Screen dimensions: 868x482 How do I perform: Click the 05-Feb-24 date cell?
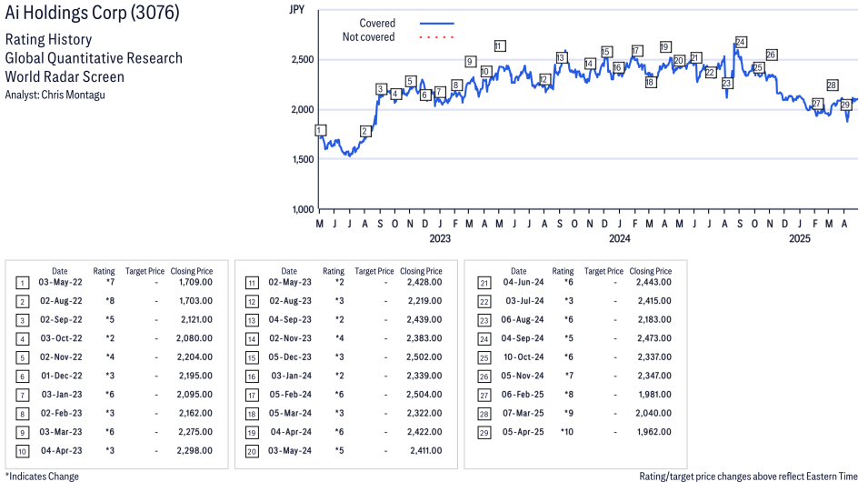[x=291, y=395]
